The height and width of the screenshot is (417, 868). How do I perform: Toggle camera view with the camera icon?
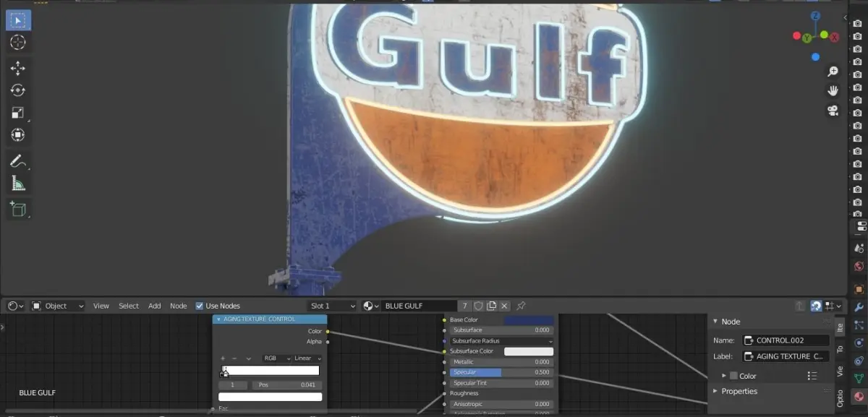(833, 111)
